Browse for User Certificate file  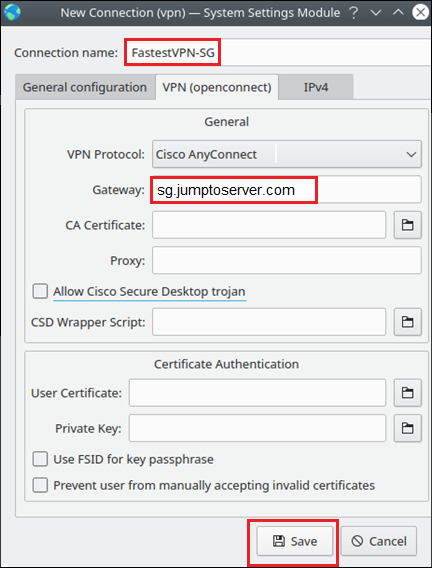408,393
